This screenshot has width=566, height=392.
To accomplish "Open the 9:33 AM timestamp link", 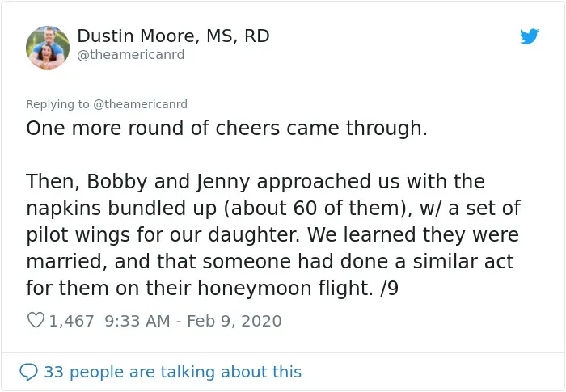I will 137,321.
